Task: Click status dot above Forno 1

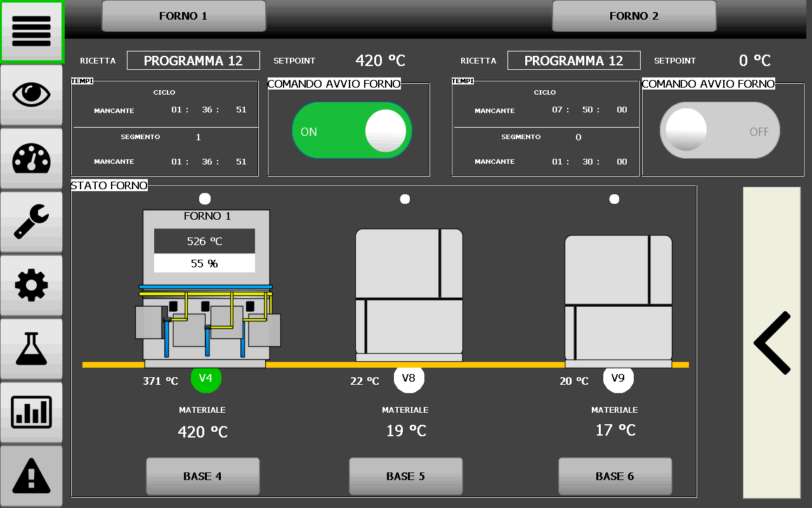Action: 205,199
